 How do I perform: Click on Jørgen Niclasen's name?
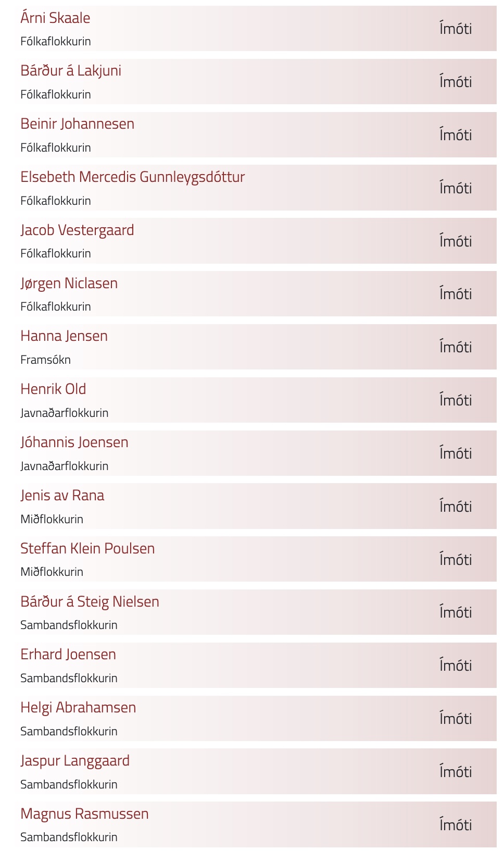[x=69, y=283]
